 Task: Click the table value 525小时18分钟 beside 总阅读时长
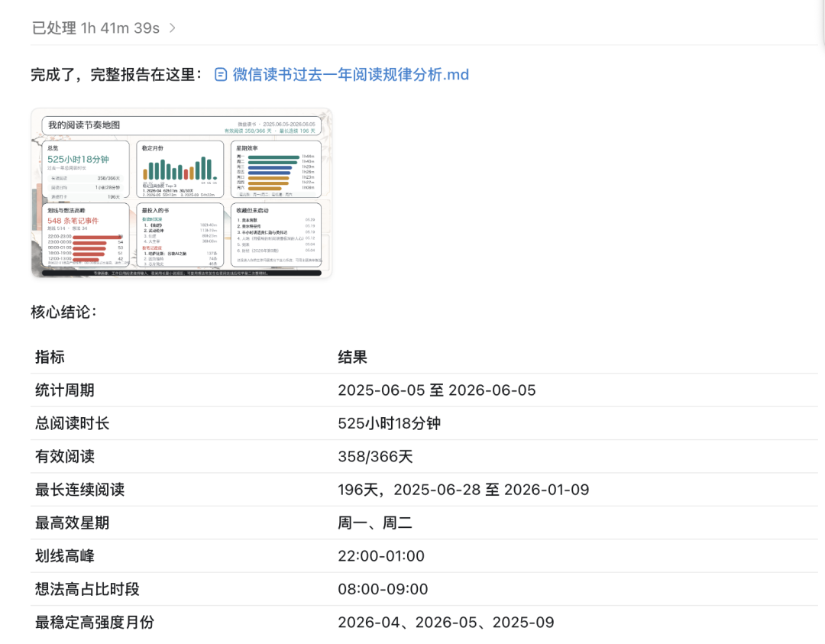390,423
